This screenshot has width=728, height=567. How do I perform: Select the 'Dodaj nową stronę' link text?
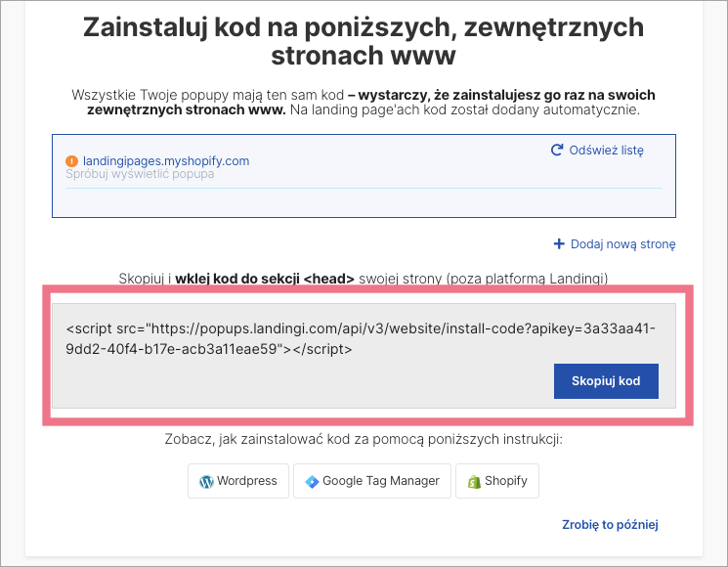point(622,244)
